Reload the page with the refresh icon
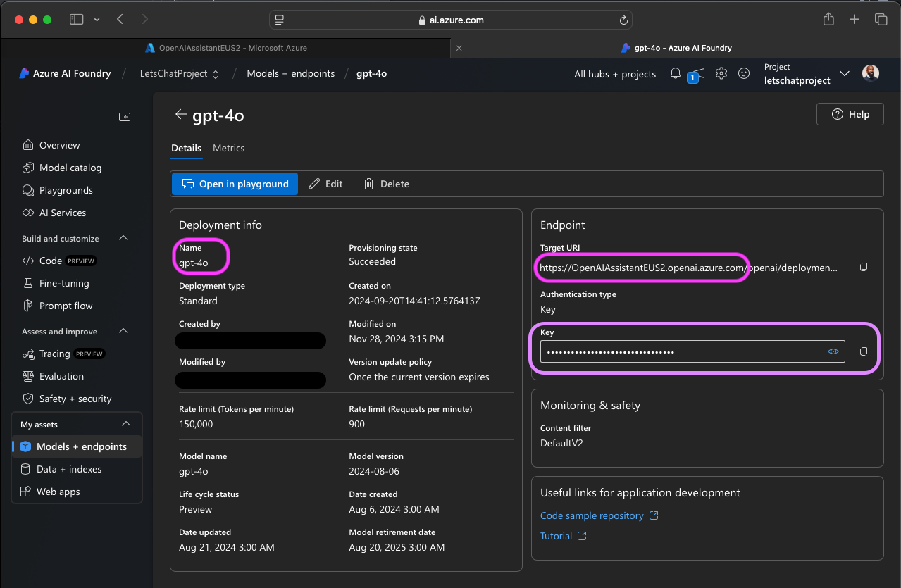This screenshot has width=901, height=588. tap(623, 20)
